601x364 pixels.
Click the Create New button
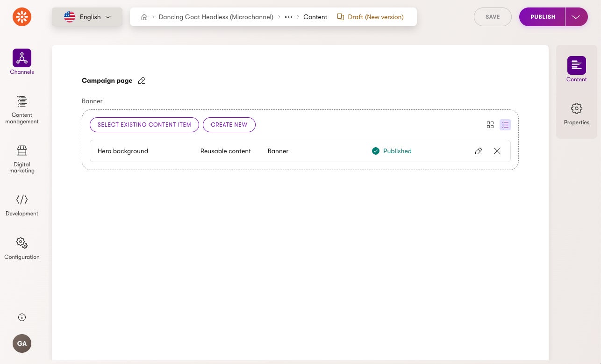click(x=229, y=125)
